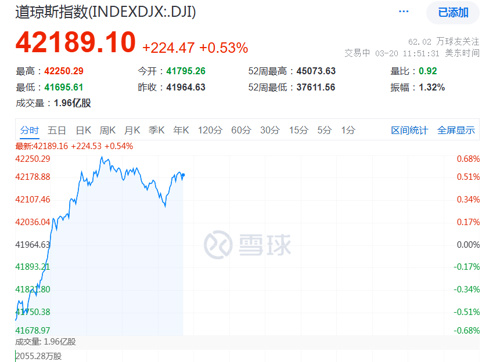Click the current price 42189.10

tap(76, 42)
